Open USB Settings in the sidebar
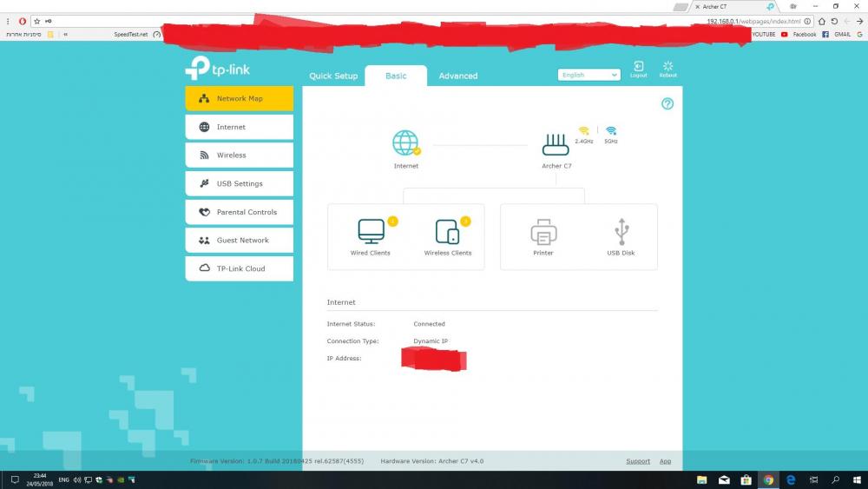 240,183
